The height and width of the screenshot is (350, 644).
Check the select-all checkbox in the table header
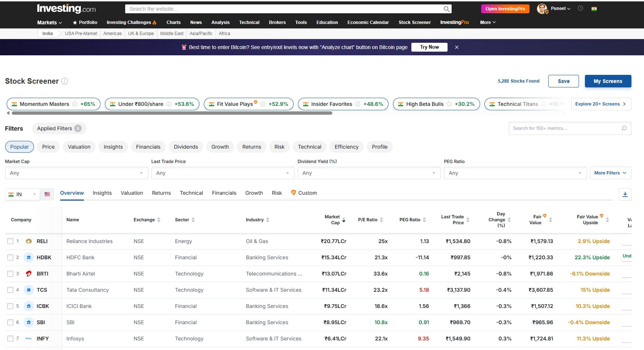click(x=10, y=219)
